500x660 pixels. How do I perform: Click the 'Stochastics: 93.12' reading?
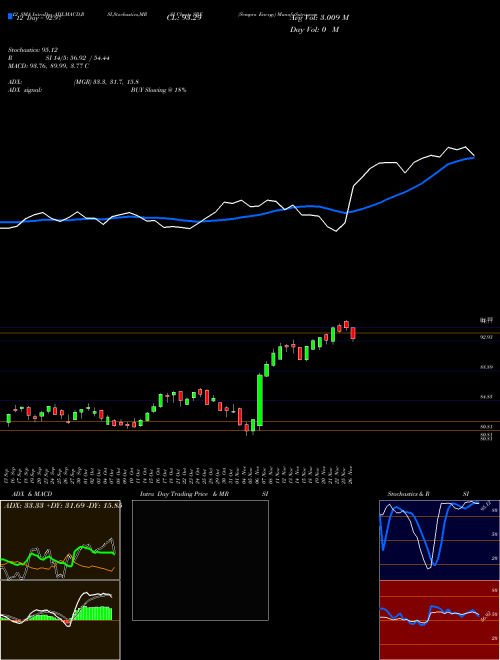(33, 50)
